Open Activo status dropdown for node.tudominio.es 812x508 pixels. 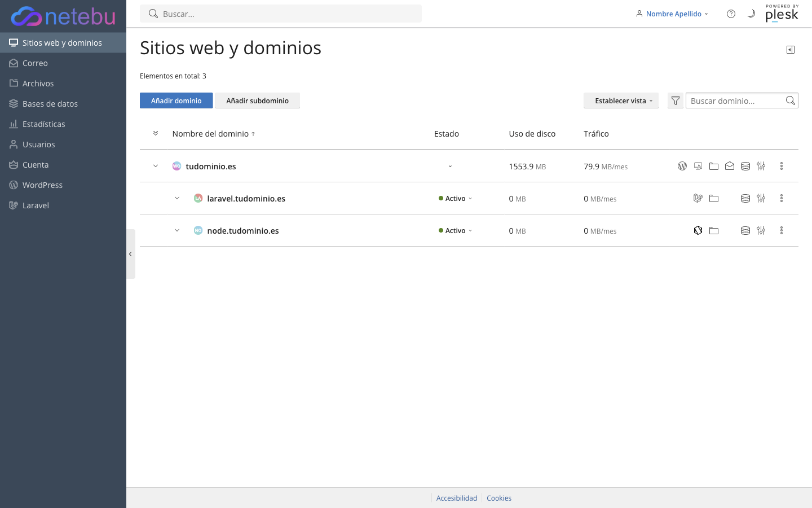click(456, 231)
